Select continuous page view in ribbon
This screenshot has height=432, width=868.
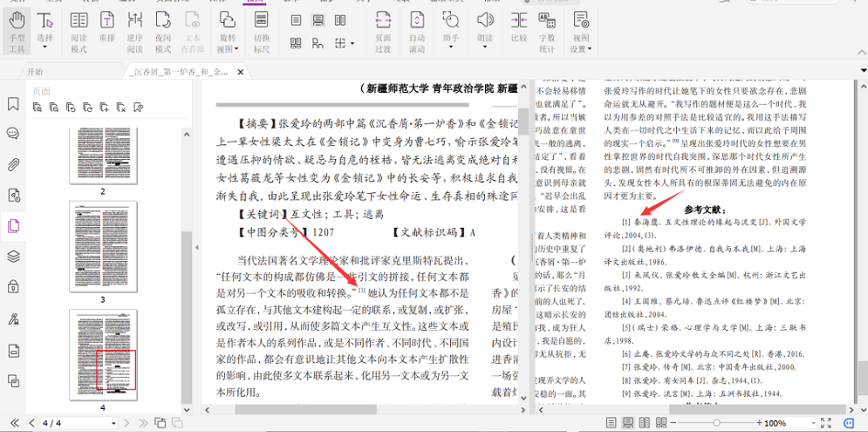tap(319, 20)
